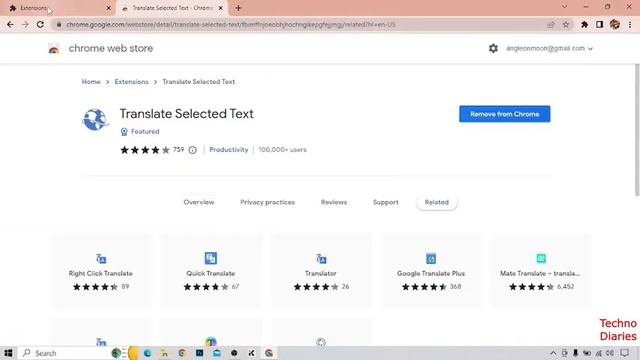This screenshot has height=360, width=640.
Task: Open the Support tab
Action: pos(386,202)
